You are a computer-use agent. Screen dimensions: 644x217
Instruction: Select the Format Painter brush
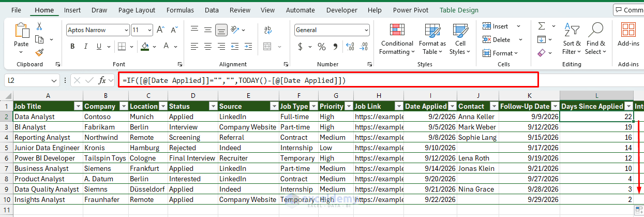[x=39, y=52]
